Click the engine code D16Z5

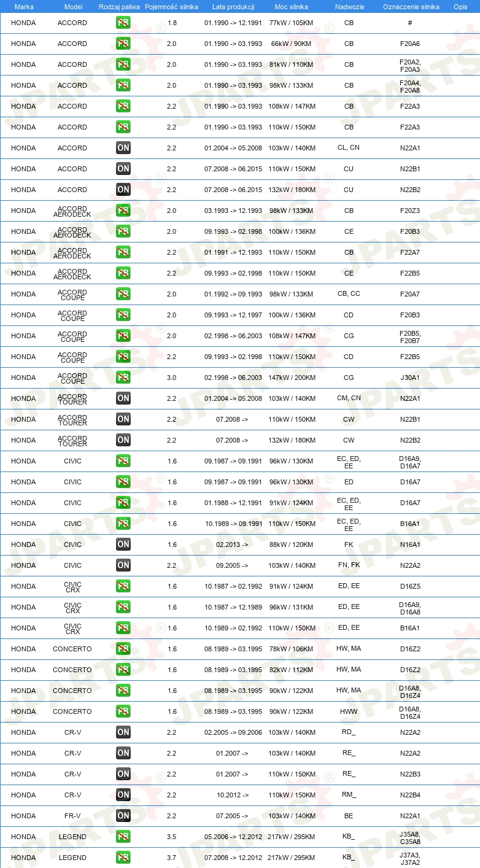tap(410, 586)
